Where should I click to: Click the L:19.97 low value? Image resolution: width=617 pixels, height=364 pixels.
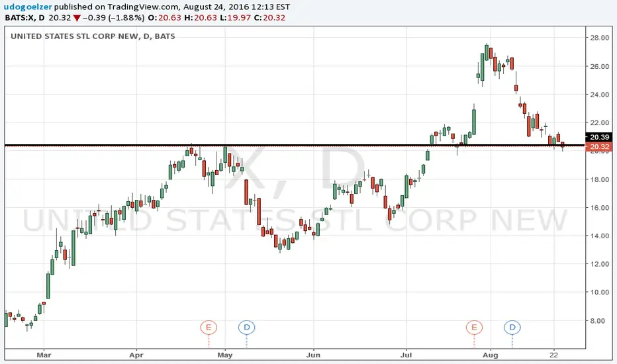click(235, 18)
